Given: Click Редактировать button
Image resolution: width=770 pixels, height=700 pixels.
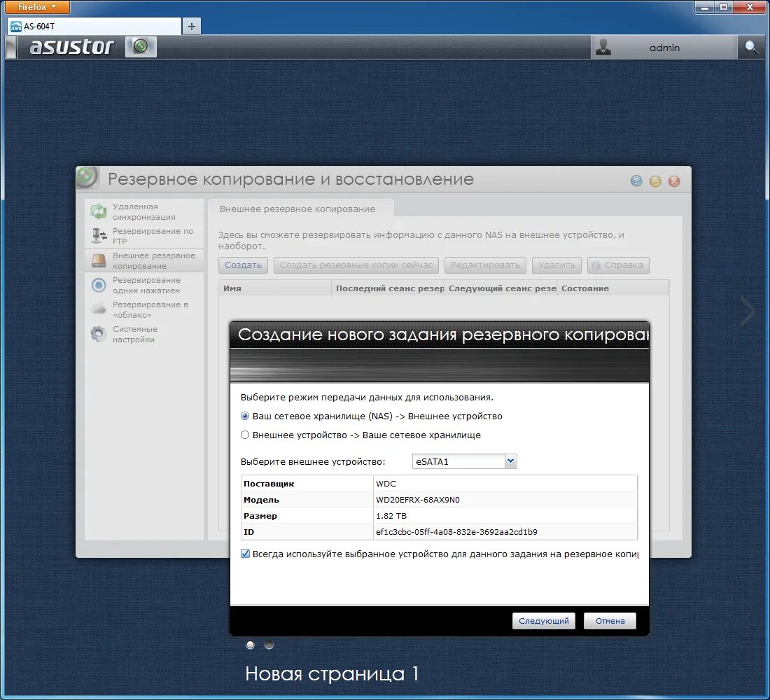Looking at the screenshot, I should 485,265.
